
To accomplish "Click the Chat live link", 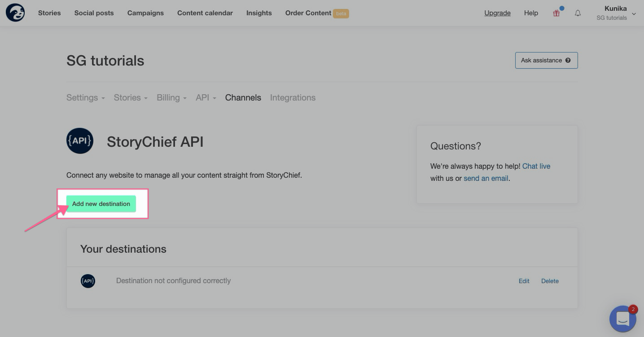I will coord(536,166).
